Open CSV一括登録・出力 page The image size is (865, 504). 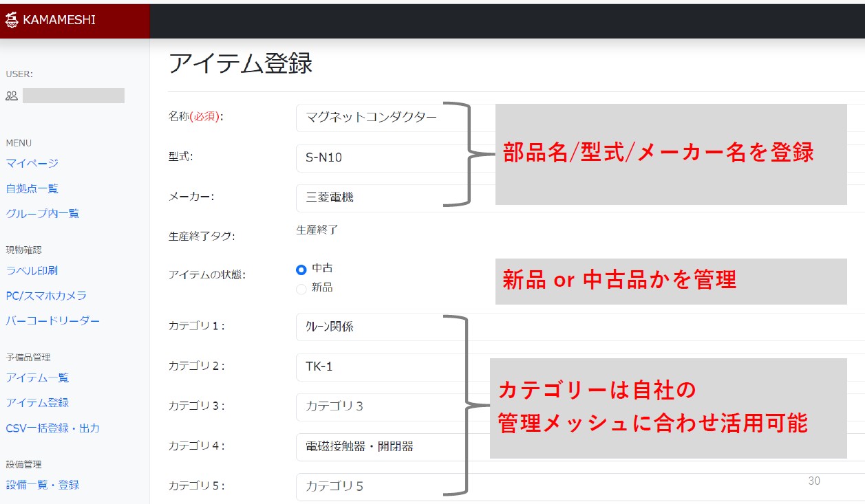[x=52, y=428]
